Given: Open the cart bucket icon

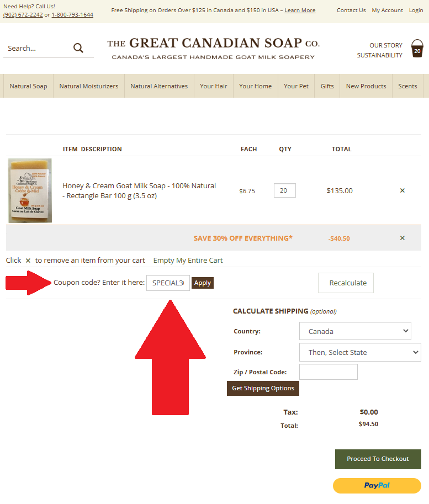Looking at the screenshot, I should (417, 49).
